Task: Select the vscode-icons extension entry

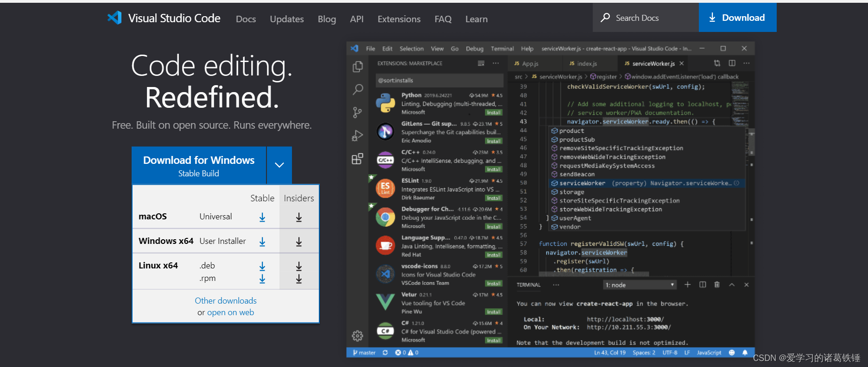Action: coord(438,274)
